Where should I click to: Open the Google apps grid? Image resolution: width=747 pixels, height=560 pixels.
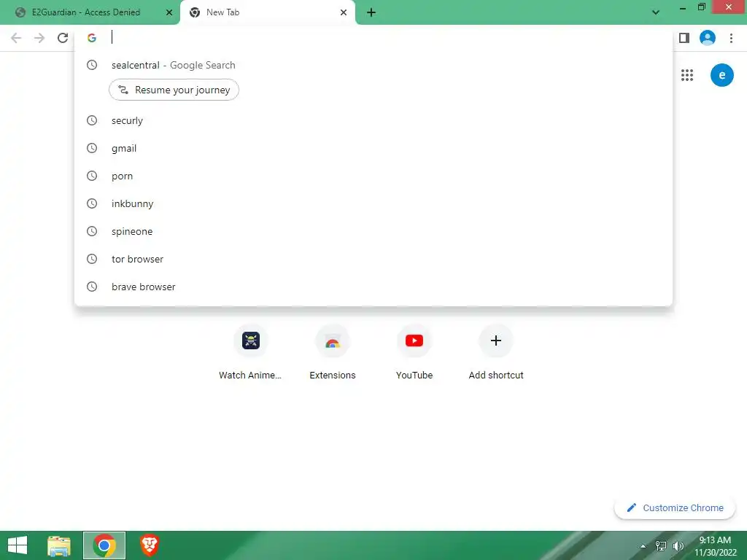click(x=687, y=75)
